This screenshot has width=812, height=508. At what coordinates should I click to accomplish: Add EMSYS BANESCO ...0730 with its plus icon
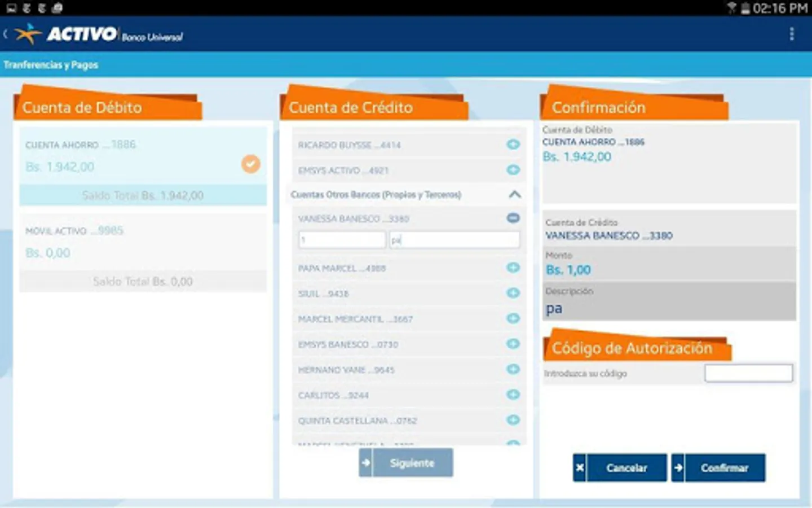coord(513,344)
